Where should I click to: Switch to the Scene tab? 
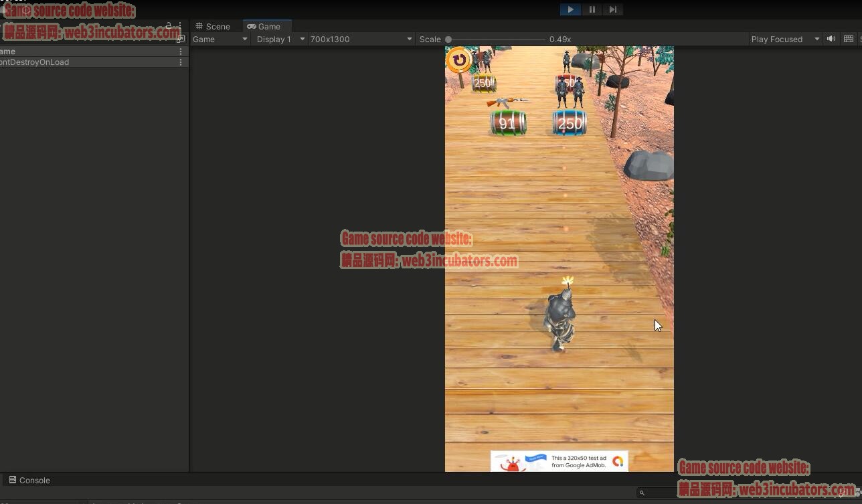click(213, 27)
